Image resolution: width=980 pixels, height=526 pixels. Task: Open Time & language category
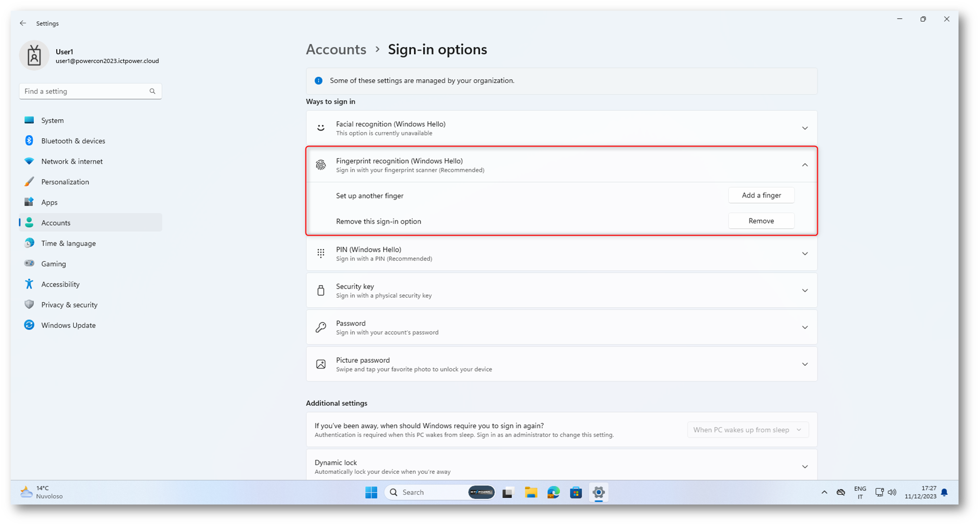point(91,243)
